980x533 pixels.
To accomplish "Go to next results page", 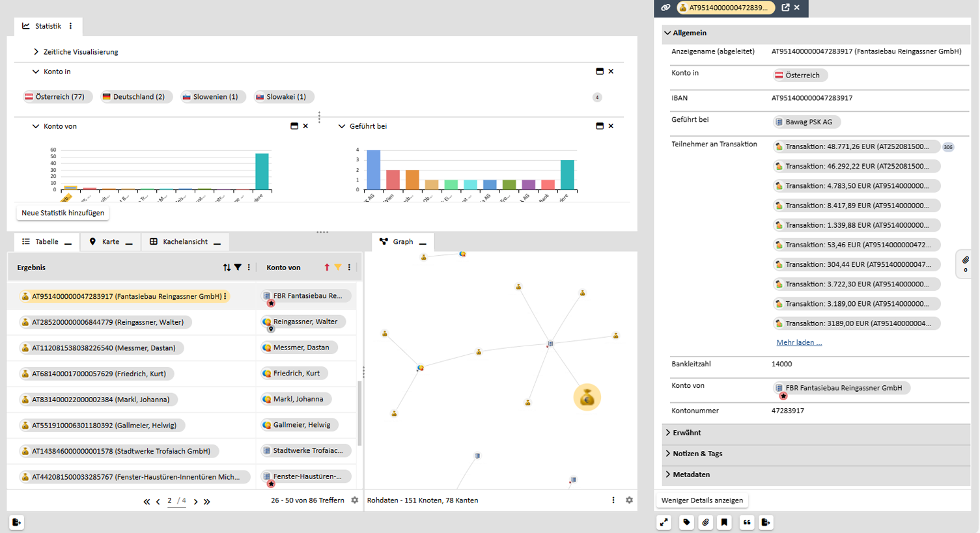I will [x=195, y=502].
